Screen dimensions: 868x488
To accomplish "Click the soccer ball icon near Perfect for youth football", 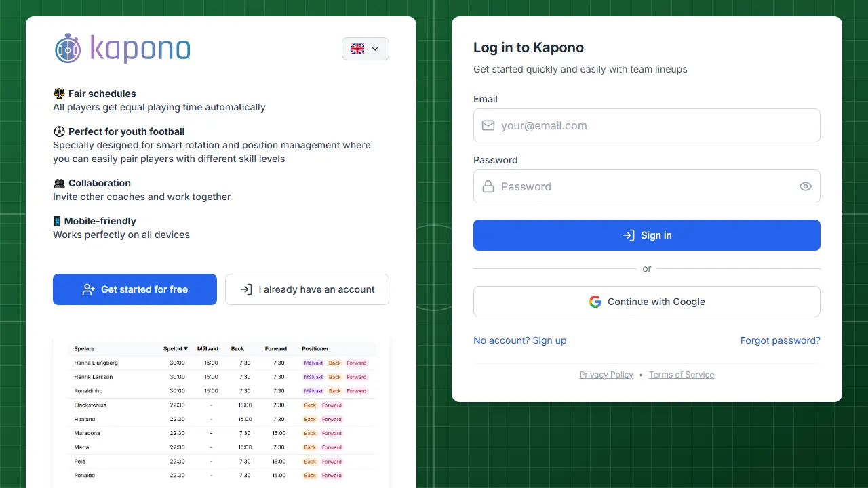I will point(59,131).
